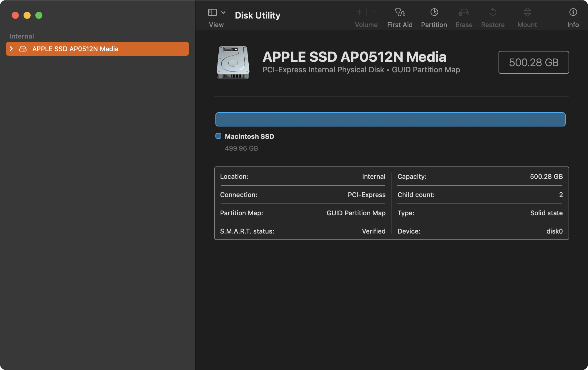The width and height of the screenshot is (588, 370).
Task: Click the First Aid stethoscope icon
Action: (x=400, y=12)
